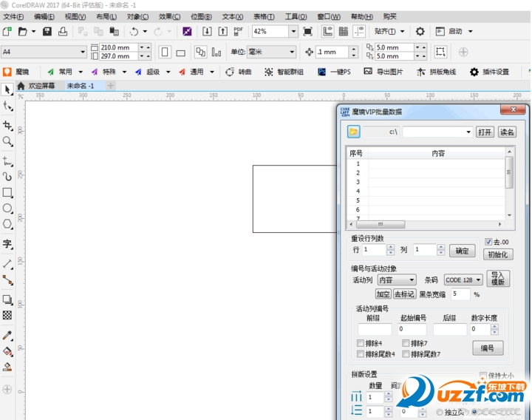Open the zoom level 42% dropdown

point(293,31)
